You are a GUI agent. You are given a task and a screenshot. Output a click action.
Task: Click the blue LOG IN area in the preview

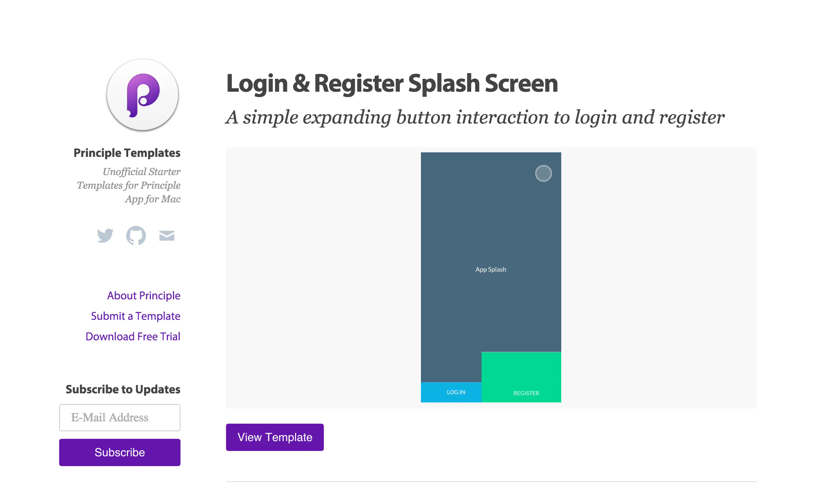coord(451,392)
